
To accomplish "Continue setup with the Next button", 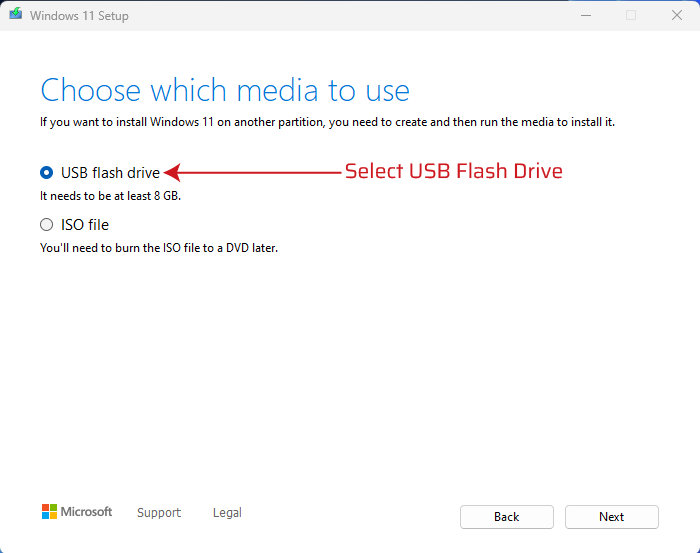I will point(612,517).
